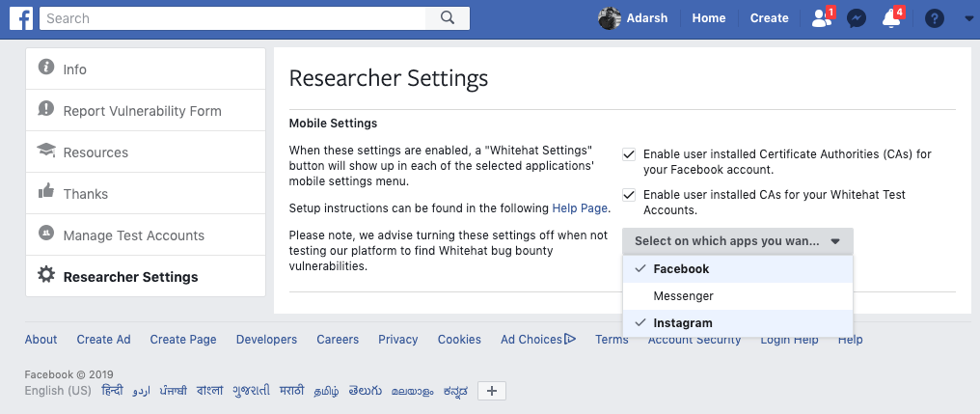
Task: Open Manage Test Accounts tab
Action: coord(146,235)
